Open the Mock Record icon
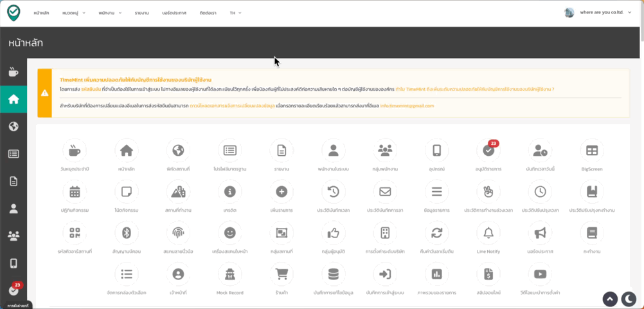The width and height of the screenshot is (644, 309). tap(229, 274)
